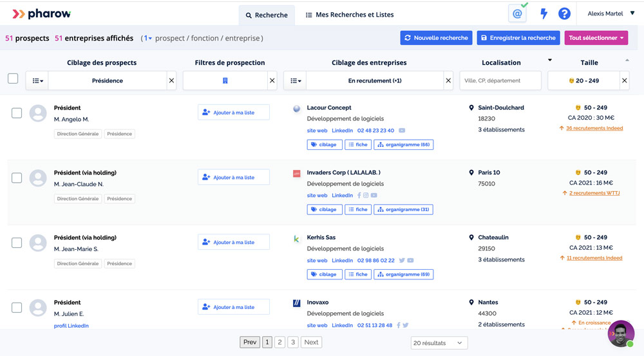
Task: Go to results page 3
Action: click(x=293, y=342)
